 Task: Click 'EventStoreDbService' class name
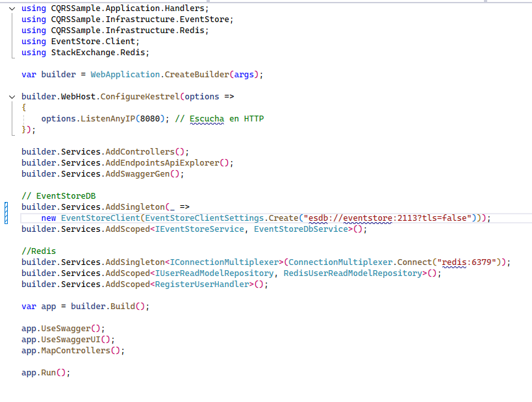[x=301, y=229]
